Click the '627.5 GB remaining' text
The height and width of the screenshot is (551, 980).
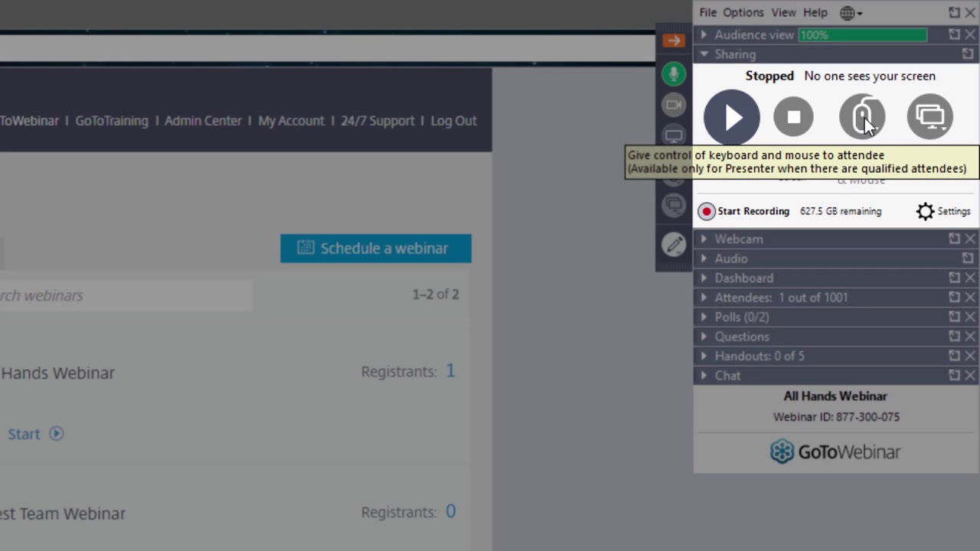pos(841,211)
